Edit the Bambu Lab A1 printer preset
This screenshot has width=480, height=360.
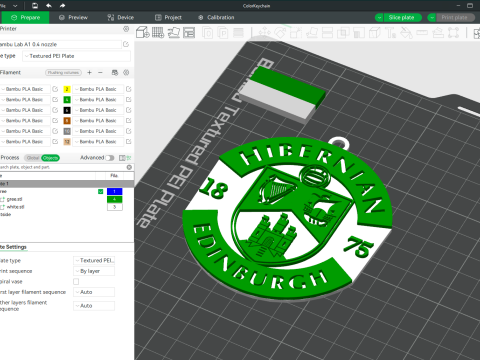pyautogui.click(x=126, y=44)
